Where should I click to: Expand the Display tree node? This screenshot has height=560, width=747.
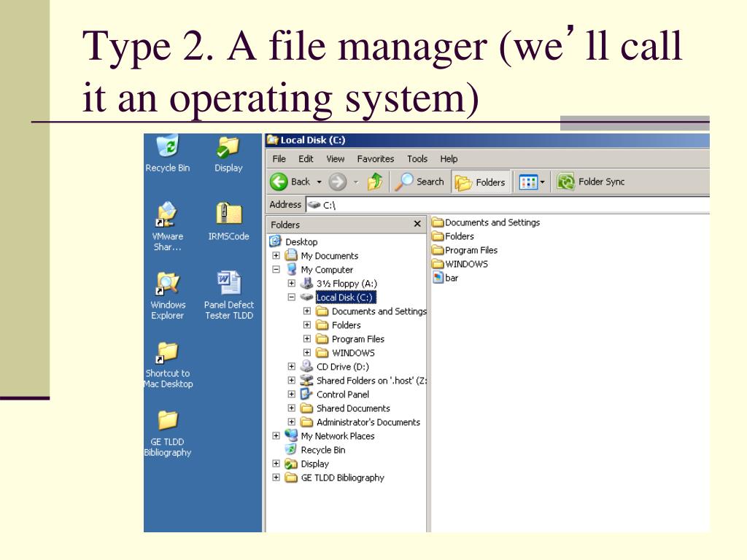coord(276,463)
